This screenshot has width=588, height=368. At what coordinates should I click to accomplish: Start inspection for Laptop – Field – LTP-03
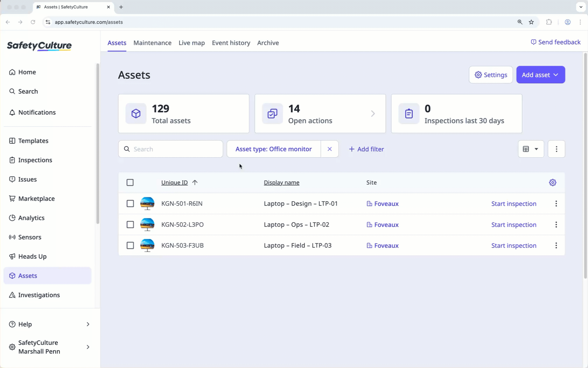(514, 245)
